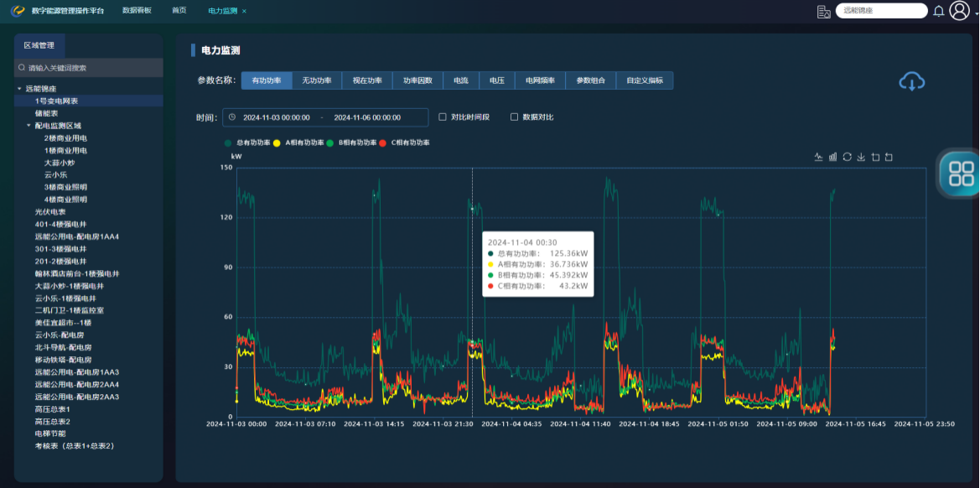This screenshot has width=980, height=488.
Task: Open notifications with the bell icon
Action: (939, 11)
